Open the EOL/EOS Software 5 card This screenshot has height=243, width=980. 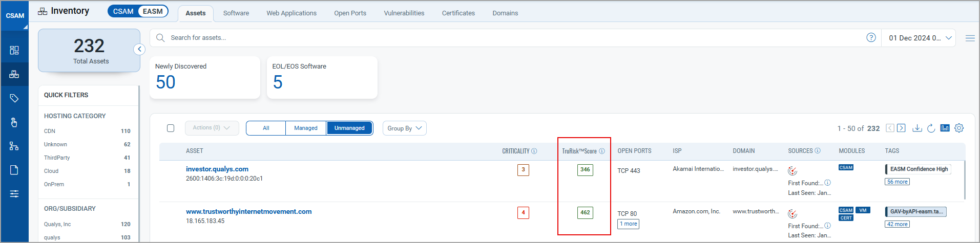(x=322, y=77)
